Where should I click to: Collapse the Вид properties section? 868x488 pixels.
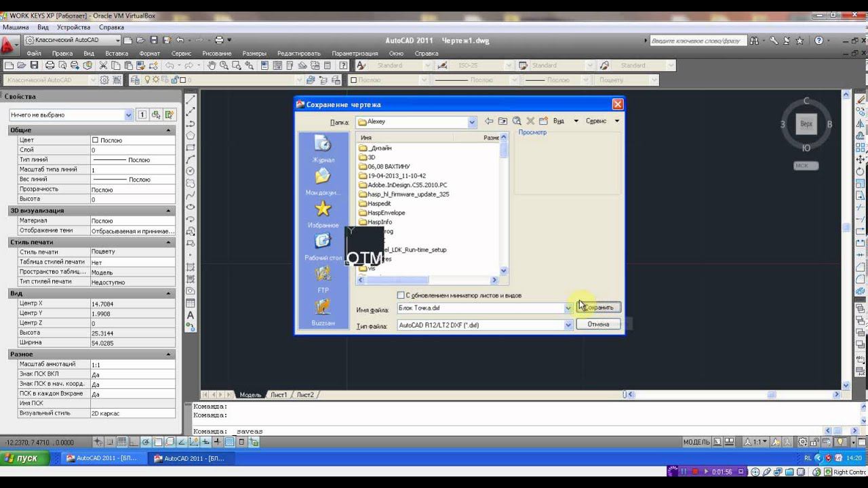169,293
